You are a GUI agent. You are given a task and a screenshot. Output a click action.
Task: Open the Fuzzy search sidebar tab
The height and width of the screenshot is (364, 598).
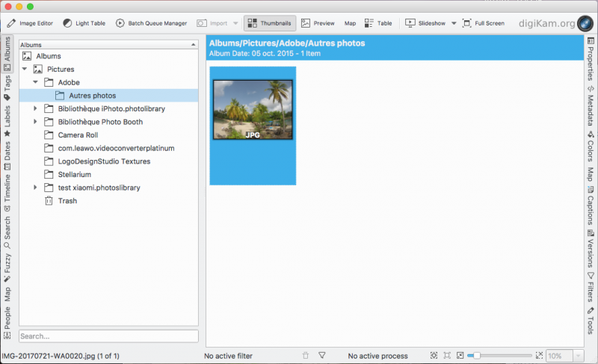[x=7, y=268]
